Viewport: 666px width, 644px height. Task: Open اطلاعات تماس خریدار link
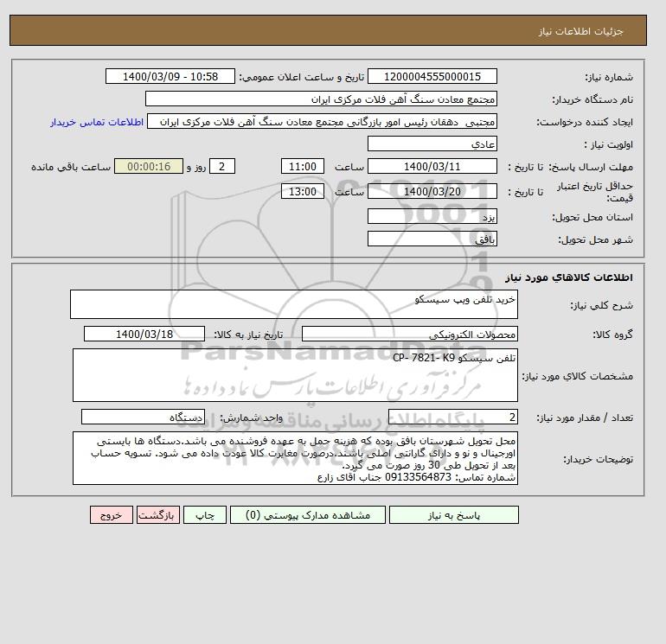click(x=97, y=122)
